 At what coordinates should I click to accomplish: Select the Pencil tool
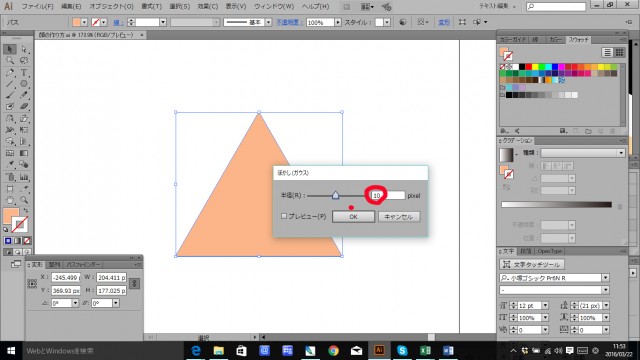tap(24, 95)
